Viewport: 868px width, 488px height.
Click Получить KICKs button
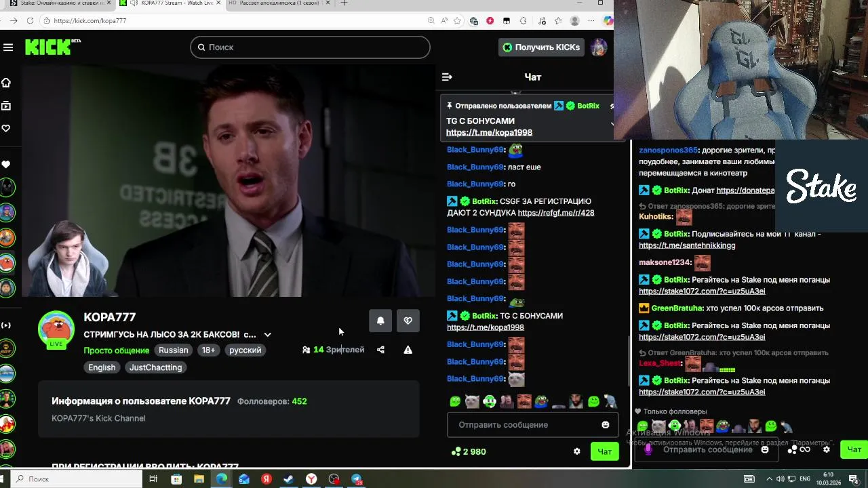[540, 47]
